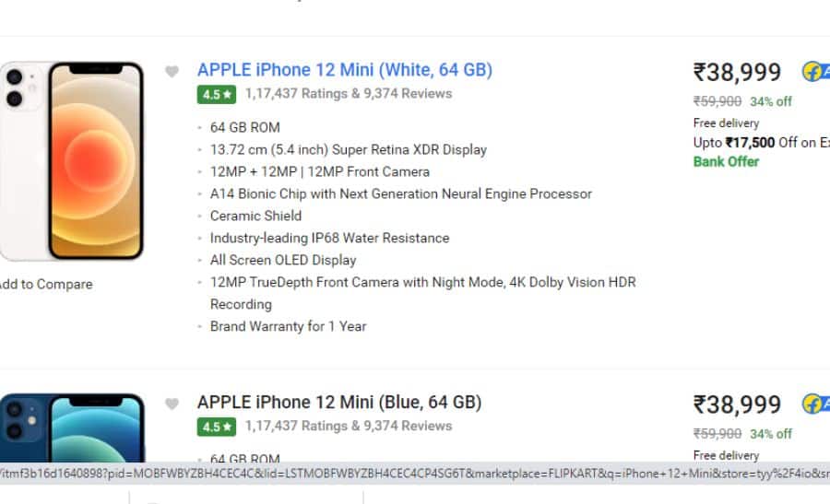Click 4.5 star rating badge of white iPhone

pyautogui.click(x=217, y=95)
